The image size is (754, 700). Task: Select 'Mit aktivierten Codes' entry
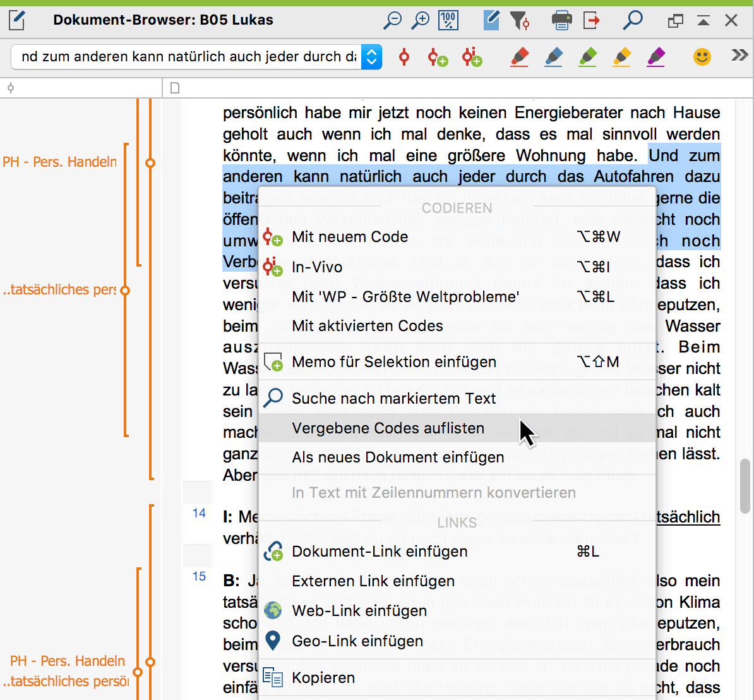click(x=457, y=326)
